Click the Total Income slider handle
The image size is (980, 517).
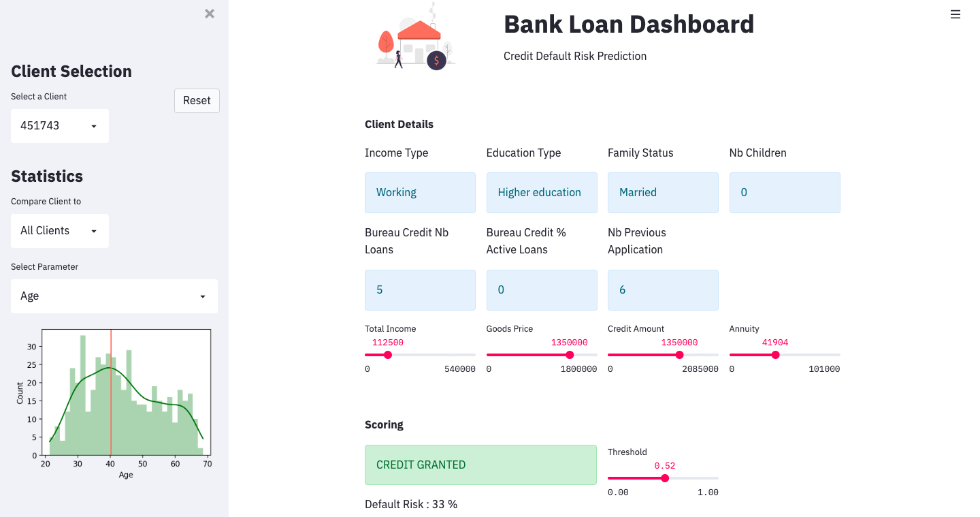(x=388, y=355)
